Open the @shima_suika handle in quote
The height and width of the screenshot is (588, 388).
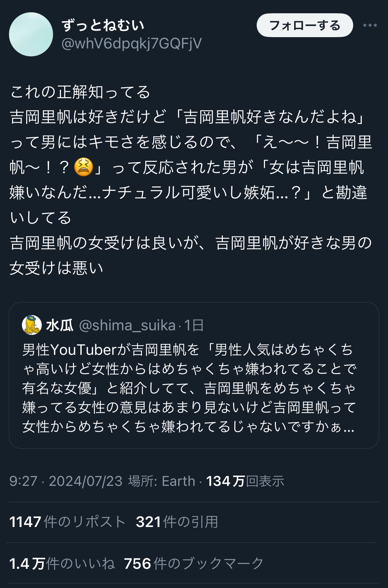[127, 325]
